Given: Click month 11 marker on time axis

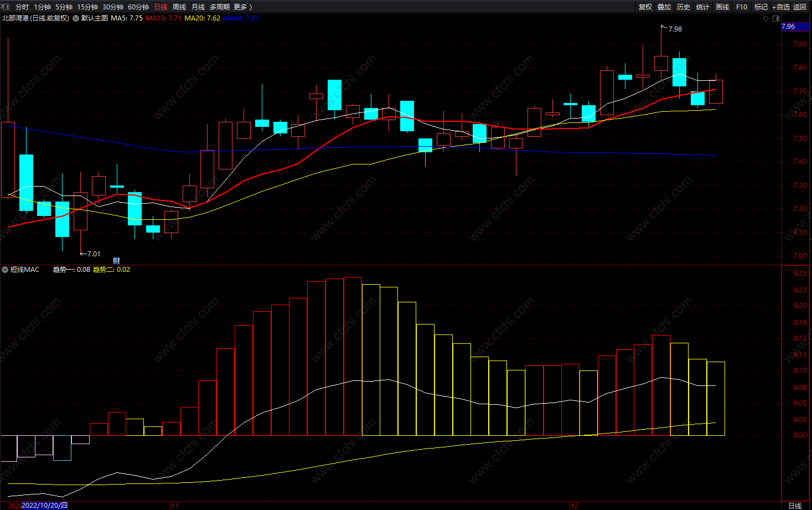Looking at the screenshot, I should tap(175, 506).
